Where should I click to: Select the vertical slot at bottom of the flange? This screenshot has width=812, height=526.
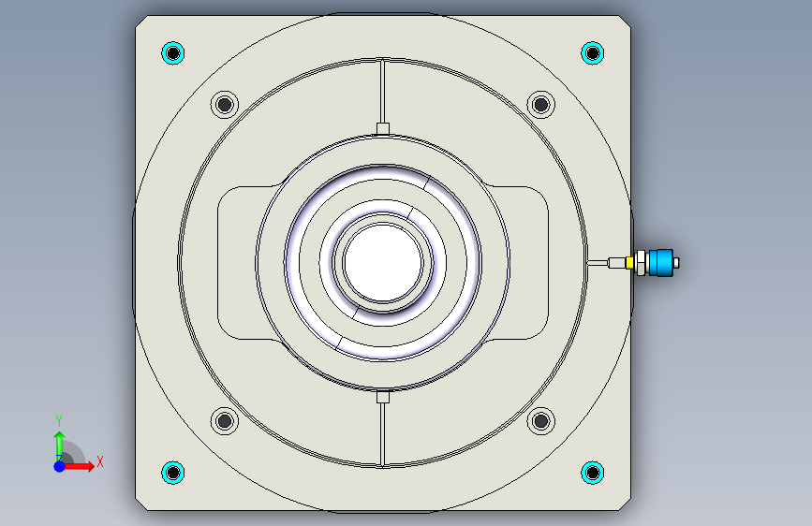(383, 434)
